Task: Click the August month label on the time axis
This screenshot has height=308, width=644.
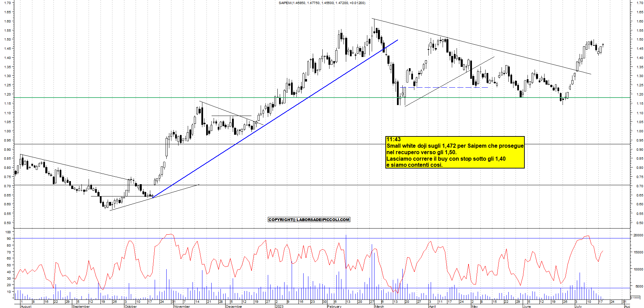Action: tap(26, 306)
